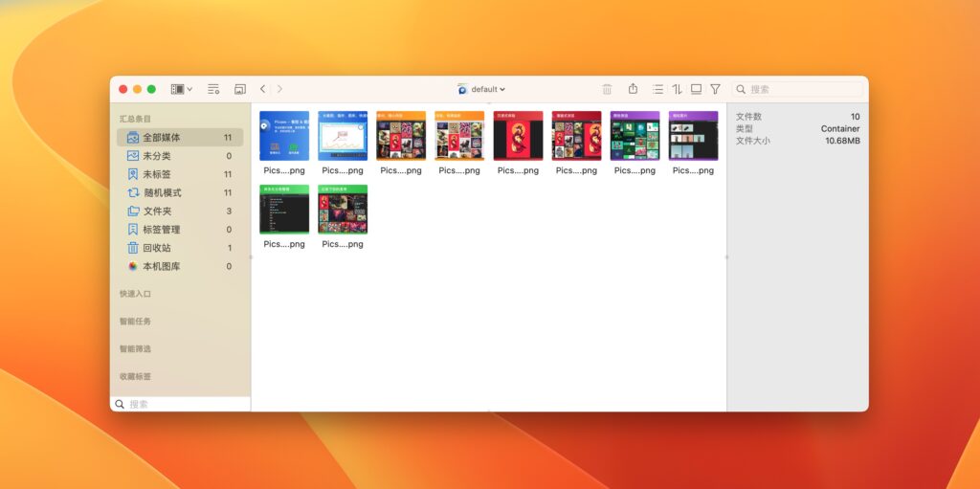
Task: Toggle the preview panel icon
Action: (697, 89)
